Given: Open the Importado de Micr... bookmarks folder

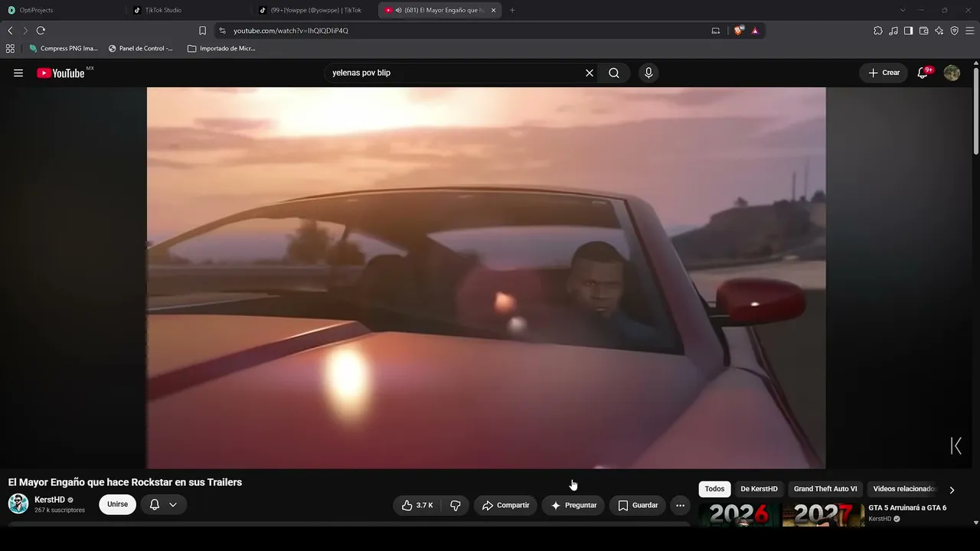Looking at the screenshot, I should [x=221, y=48].
